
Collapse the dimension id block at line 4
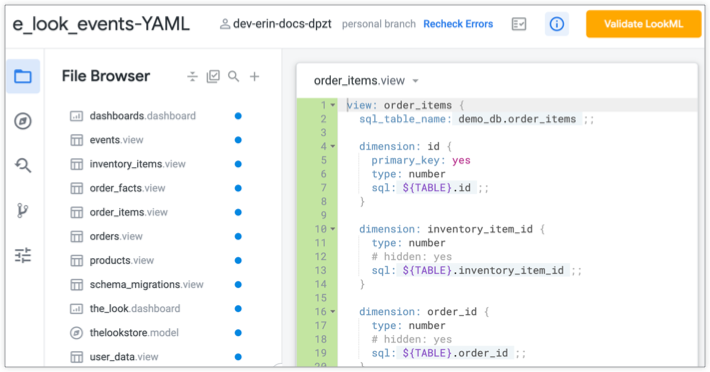tap(333, 147)
